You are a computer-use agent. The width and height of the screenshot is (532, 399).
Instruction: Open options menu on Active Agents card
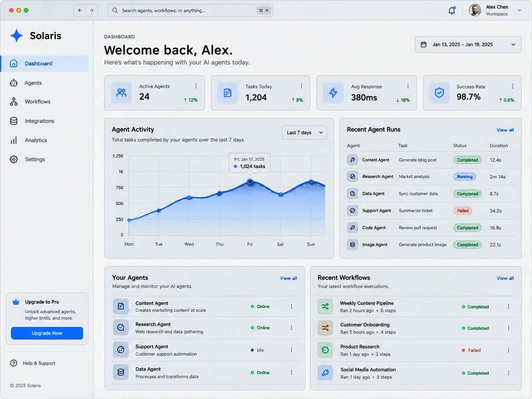click(196, 86)
